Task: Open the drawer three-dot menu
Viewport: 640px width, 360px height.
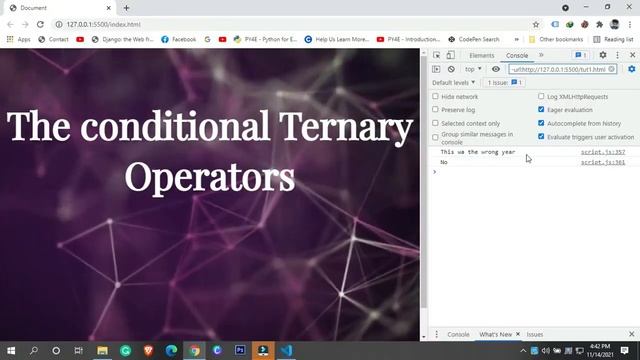Action: (436, 334)
